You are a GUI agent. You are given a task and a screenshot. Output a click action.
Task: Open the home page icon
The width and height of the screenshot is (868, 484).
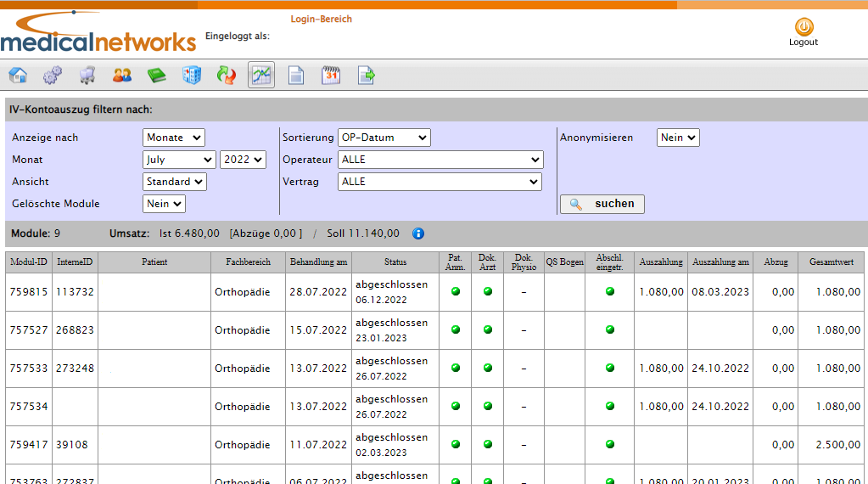(x=19, y=75)
